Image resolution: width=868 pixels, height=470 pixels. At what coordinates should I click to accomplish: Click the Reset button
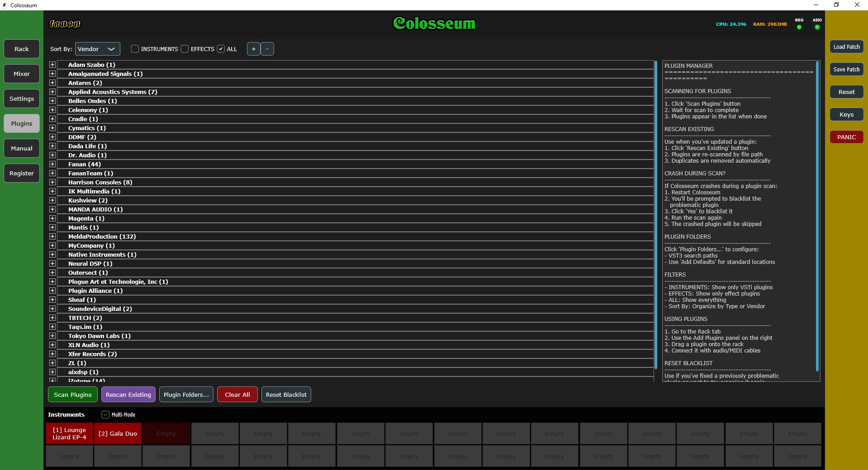click(847, 92)
